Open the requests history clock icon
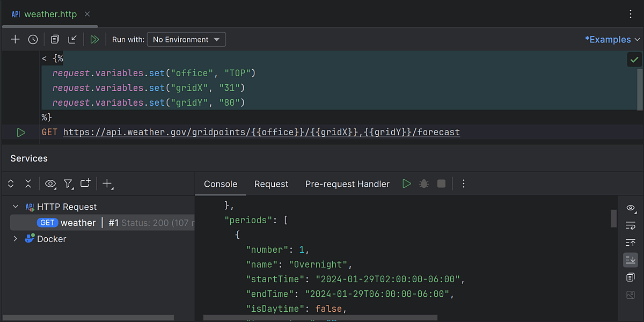This screenshot has height=322, width=644. tap(33, 39)
